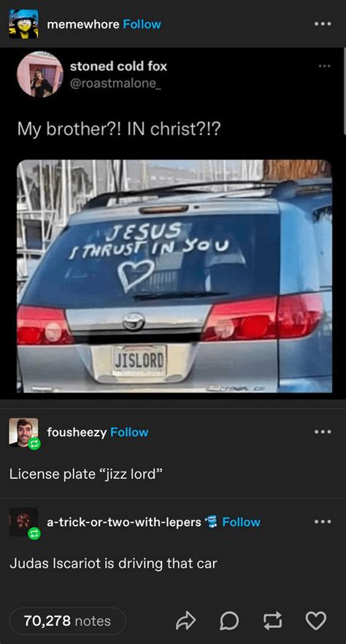The width and height of the screenshot is (346, 644).
Task: Open options menu for a-trick-or-two-with-lepers' reblog
Action: point(322,521)
